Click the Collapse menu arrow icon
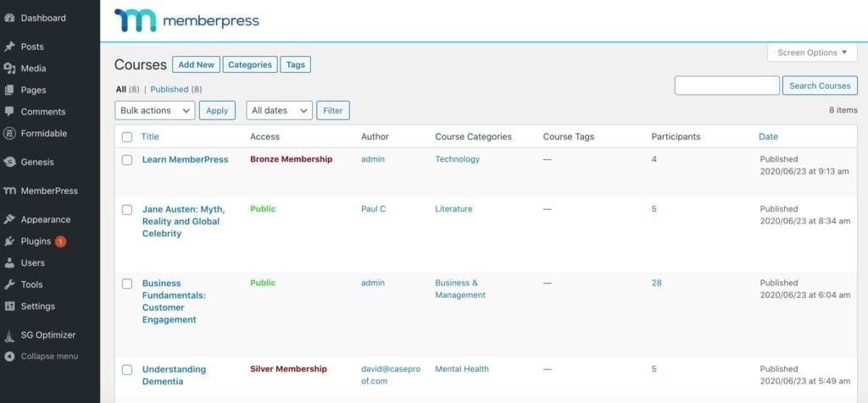 [x=10, y=356]
